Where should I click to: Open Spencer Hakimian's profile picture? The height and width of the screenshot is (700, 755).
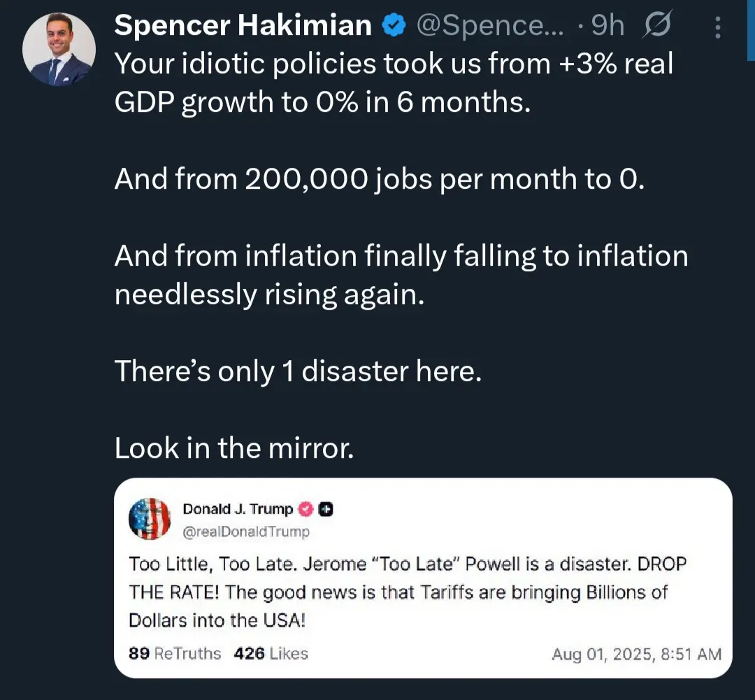click(x=59, y=50)
